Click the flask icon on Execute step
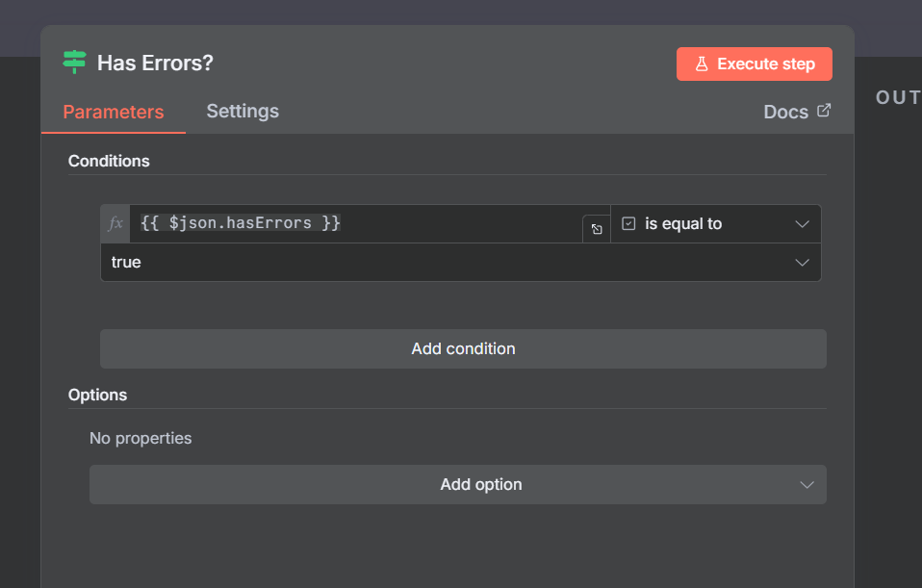 click(x=702, y=64)
